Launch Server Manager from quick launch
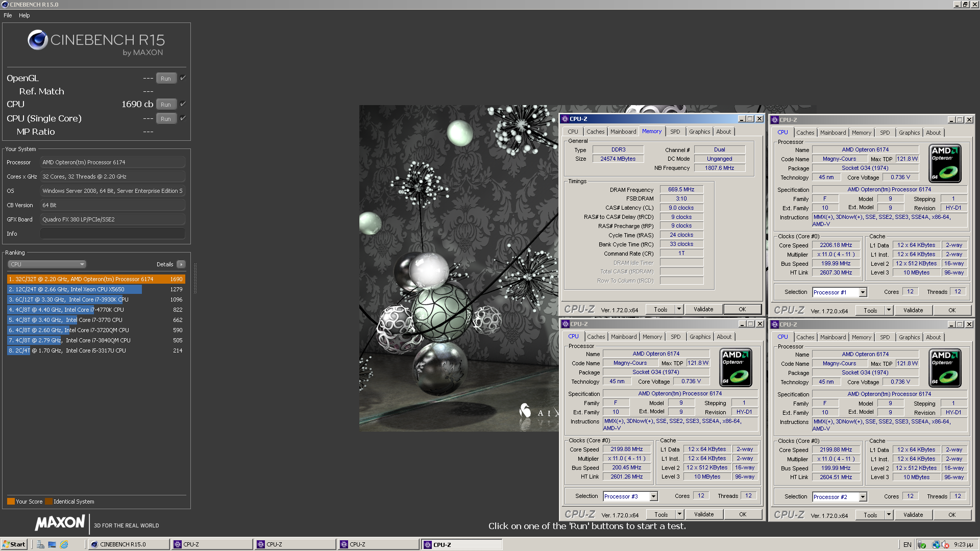980x551 pixels. click(40, 544)
